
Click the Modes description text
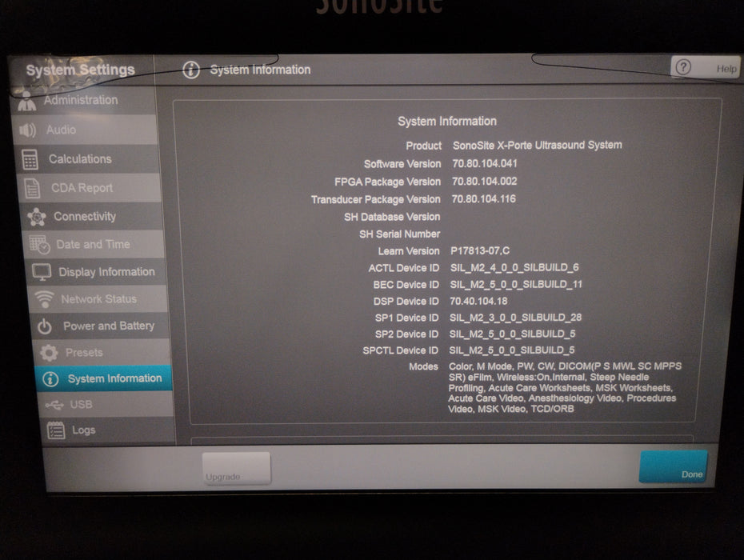click(x=565, y=387)
